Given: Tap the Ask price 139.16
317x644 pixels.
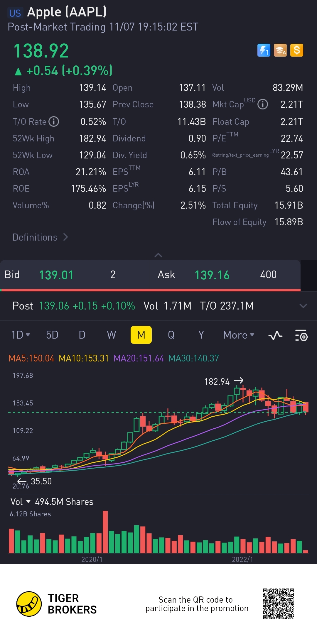Looking at the screenshot, I should click(212, 275).
